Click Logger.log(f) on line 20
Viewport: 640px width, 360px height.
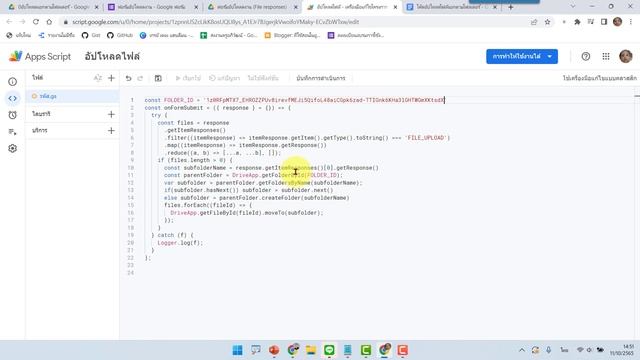[x=180, y=243]
